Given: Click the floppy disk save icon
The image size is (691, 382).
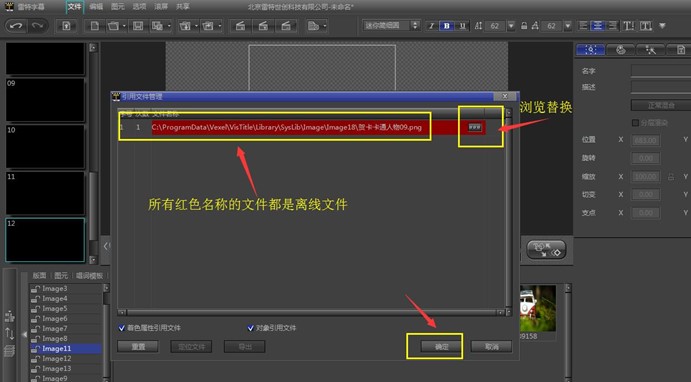Looking at the screenshot, I should [138, 26].
